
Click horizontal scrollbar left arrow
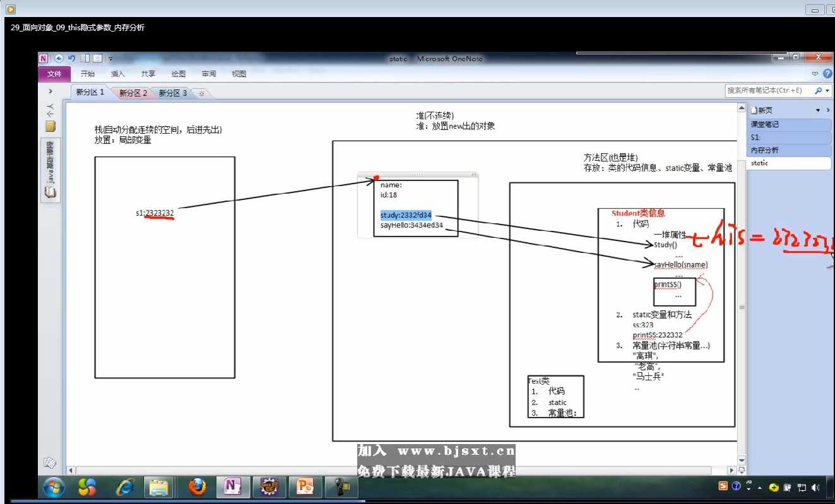click(71, 470)
